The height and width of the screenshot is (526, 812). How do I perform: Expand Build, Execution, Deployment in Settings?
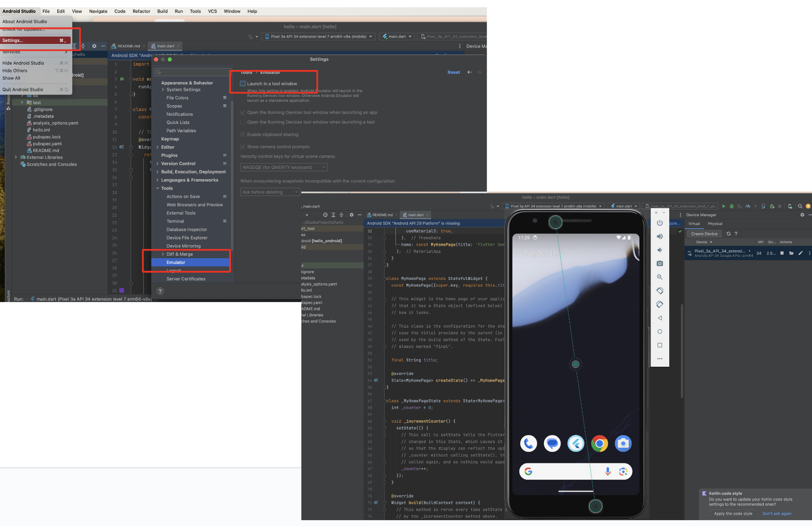click(x=157, y=172)
